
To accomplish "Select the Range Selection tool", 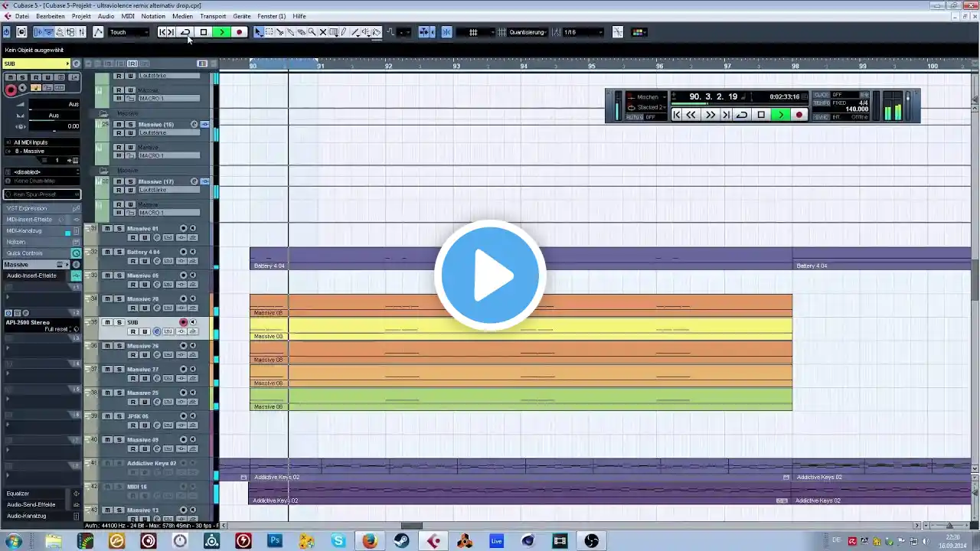I will (269, 32).
